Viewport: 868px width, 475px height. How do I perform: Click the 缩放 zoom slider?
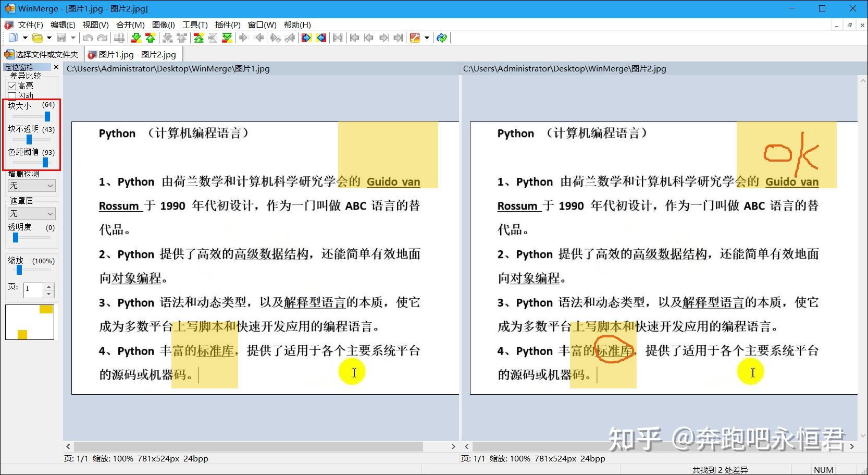(x=31, y=270)
